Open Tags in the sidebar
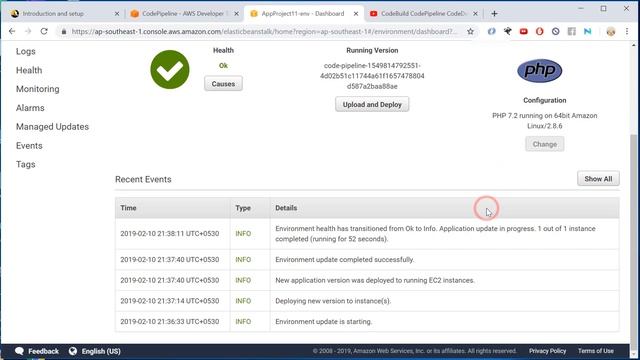Screen dimensions: 640x360 point(25,164)
